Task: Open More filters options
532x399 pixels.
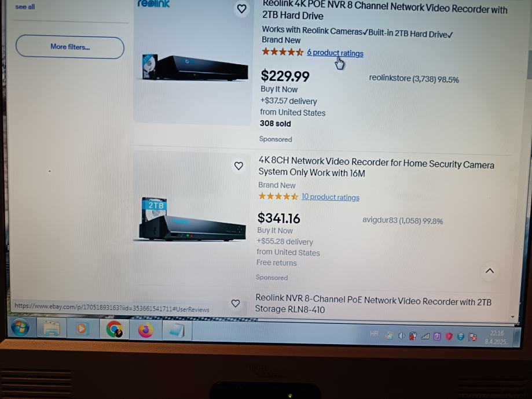Action: [70, 47]
